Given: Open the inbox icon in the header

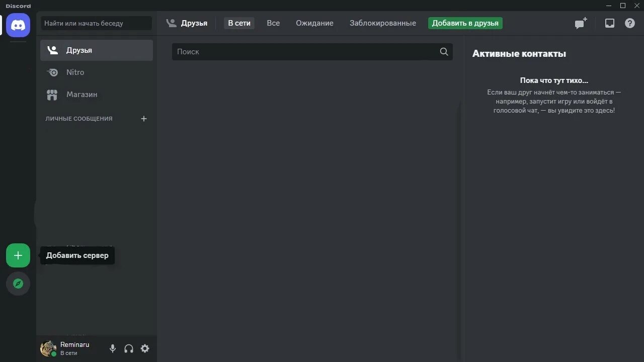Looking at the screenshot, I should [x=610, y=23].
